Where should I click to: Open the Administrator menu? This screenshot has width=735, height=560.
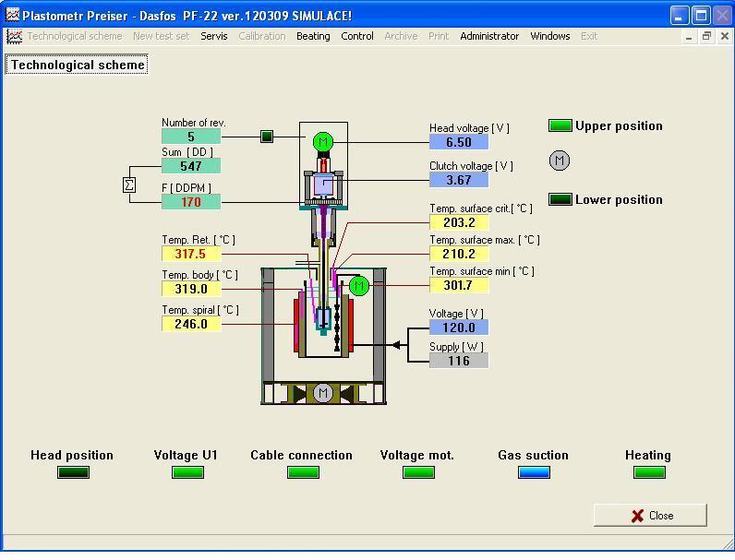(489, 36)
